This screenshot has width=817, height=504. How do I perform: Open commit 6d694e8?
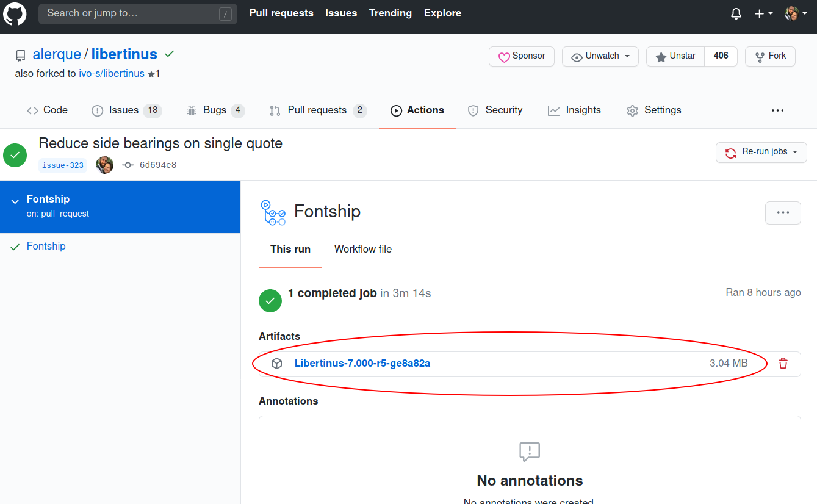pyautogui.click(x=158, y=165)
